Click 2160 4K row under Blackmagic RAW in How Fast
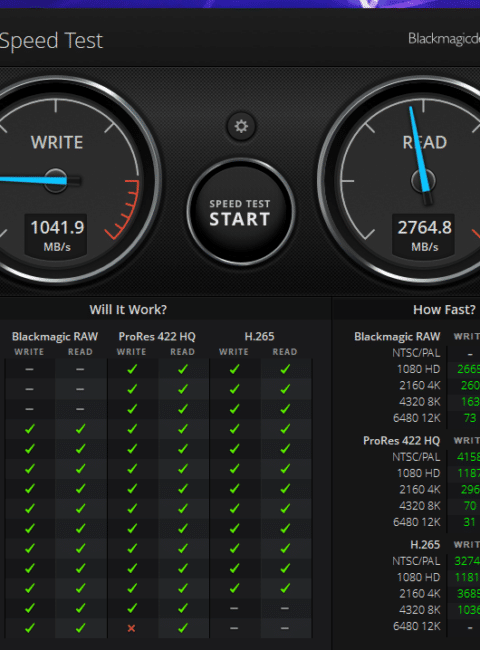Screen dimensions: 480x650 click(x=420, y=386)
